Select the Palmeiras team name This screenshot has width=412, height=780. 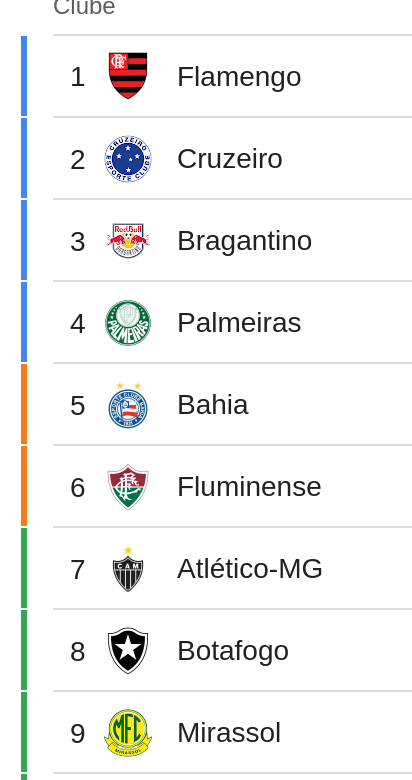239,323
